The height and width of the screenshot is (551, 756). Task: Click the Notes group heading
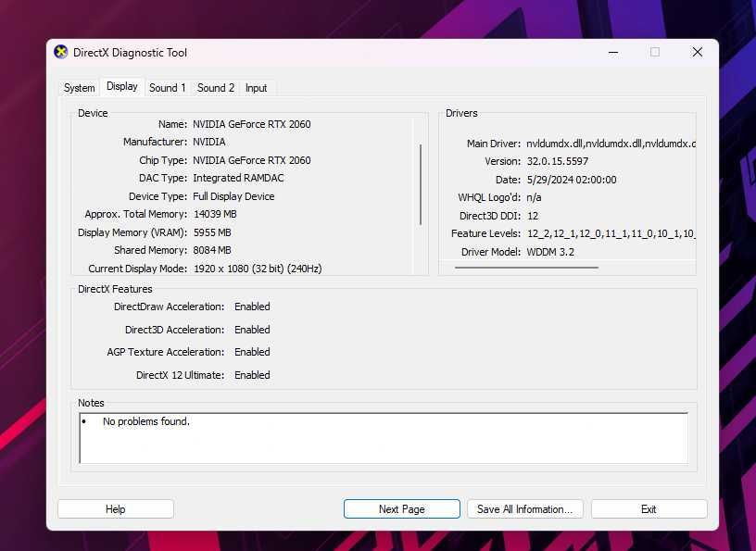91,403
